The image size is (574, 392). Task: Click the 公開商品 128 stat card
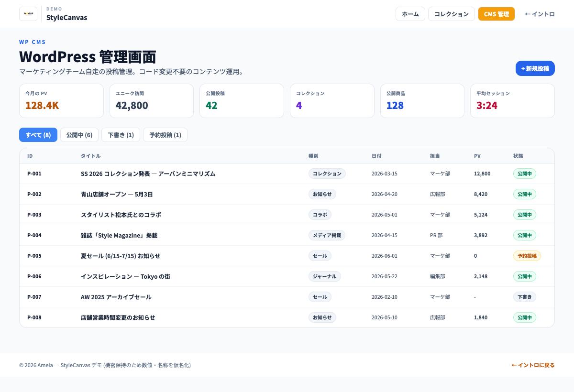[422, 101]
